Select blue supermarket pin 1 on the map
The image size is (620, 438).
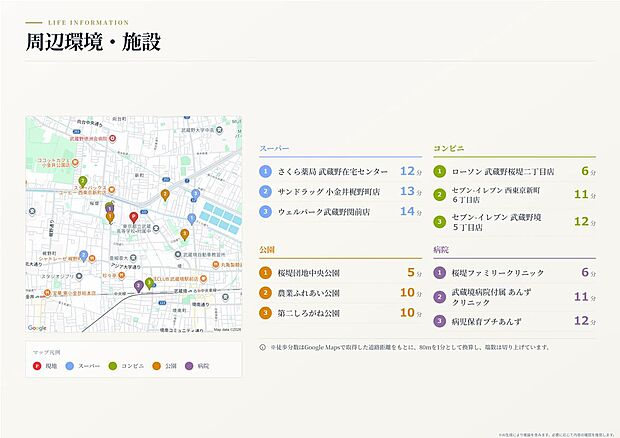(x=191, y=219)
